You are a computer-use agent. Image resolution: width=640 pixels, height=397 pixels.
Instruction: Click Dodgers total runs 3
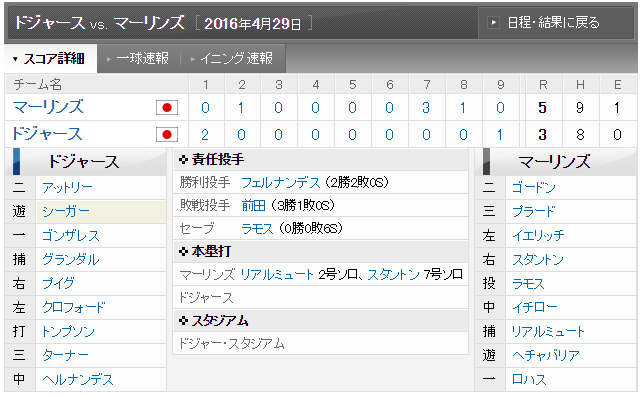(x=542, y=135)
